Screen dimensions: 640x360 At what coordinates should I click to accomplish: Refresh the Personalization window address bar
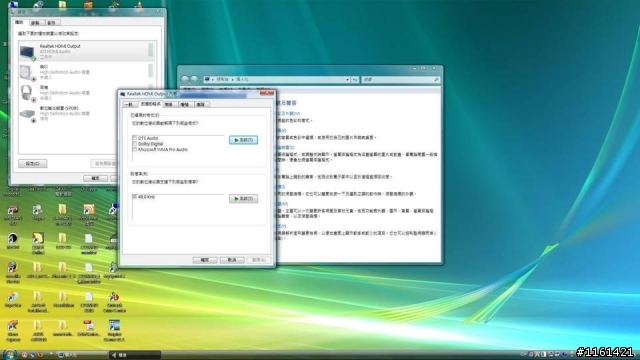tap(355, 80)
